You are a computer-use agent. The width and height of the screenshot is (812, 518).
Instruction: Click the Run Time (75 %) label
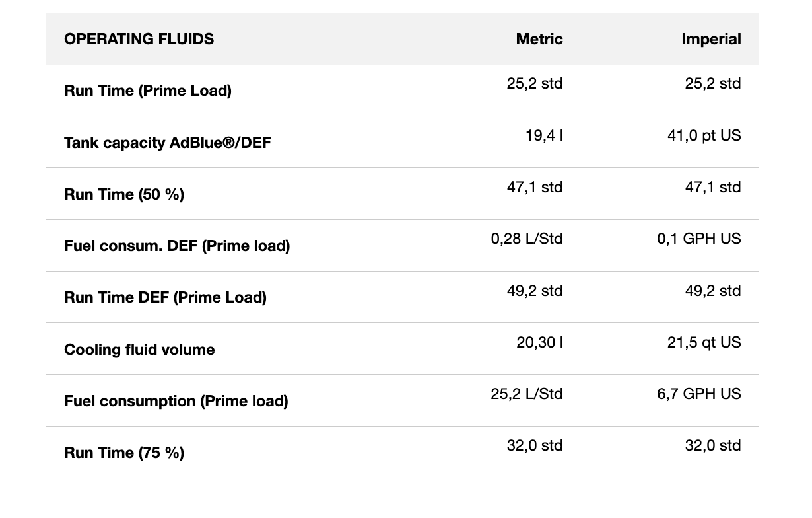[x=123, y=453]
